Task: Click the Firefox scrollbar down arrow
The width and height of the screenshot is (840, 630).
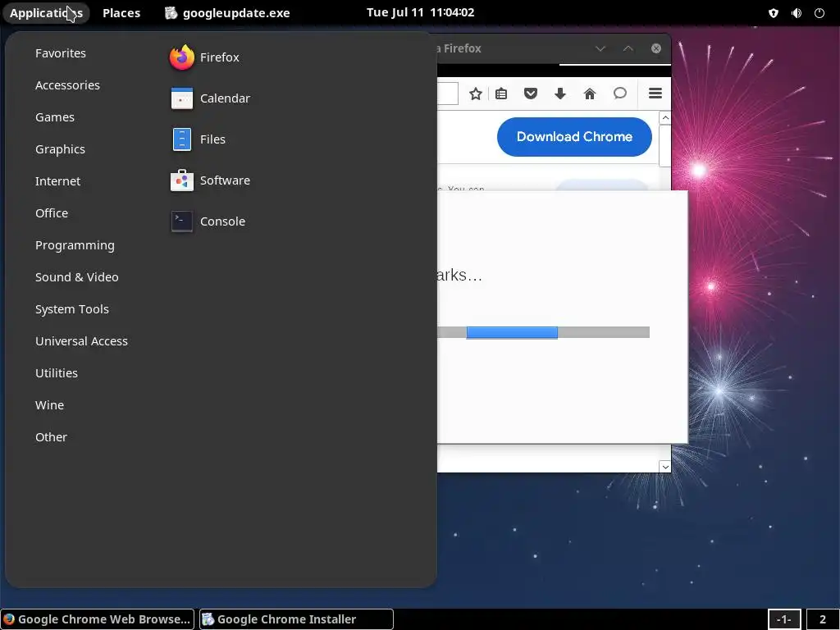Action: pyautogui.click(x=665, y=467)
